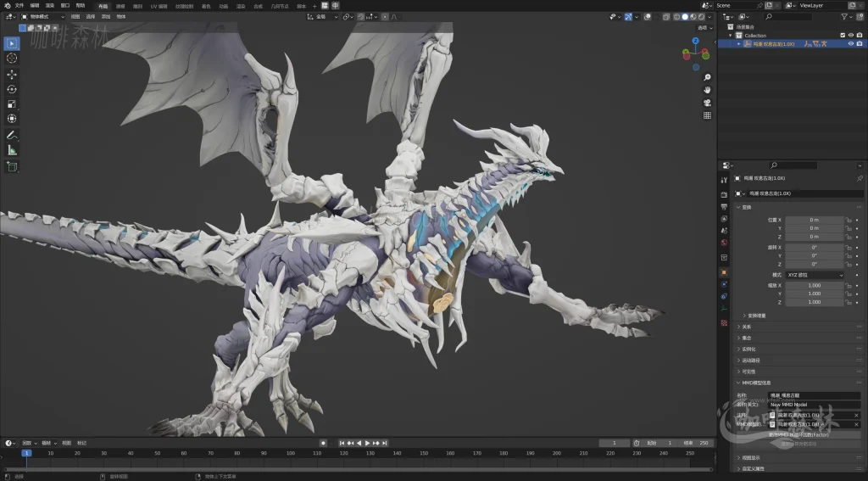Viewport: 868px width, 481px height.
Task: Open the File menu
Action: click(19, 6)
